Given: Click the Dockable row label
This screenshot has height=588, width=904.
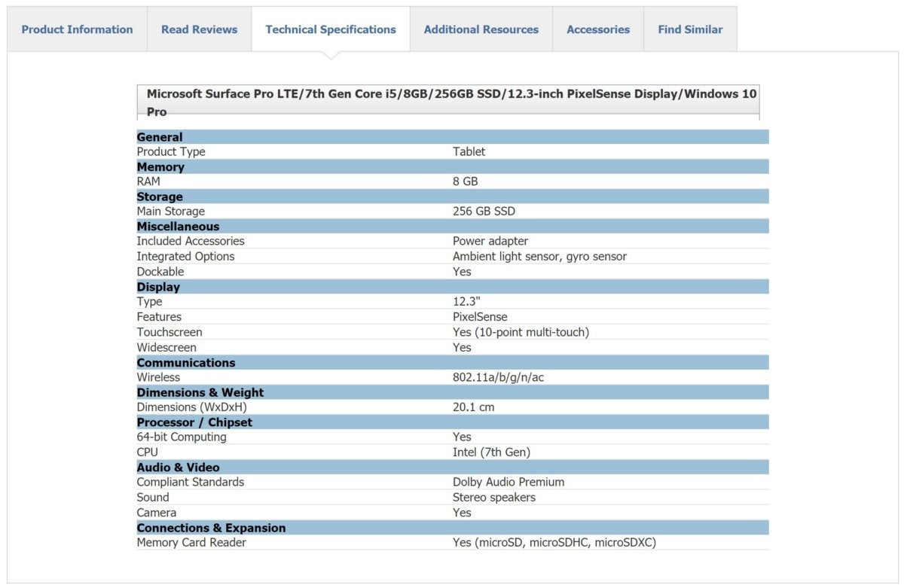Looking at the screenshot, I should pyautogui.click(x=160, y=271).
